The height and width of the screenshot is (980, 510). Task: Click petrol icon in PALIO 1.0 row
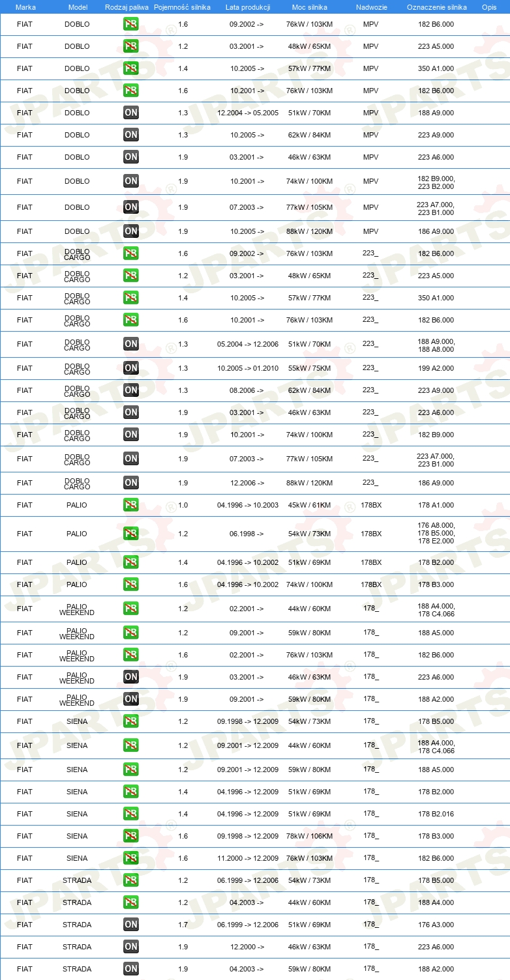pos(131,505)
